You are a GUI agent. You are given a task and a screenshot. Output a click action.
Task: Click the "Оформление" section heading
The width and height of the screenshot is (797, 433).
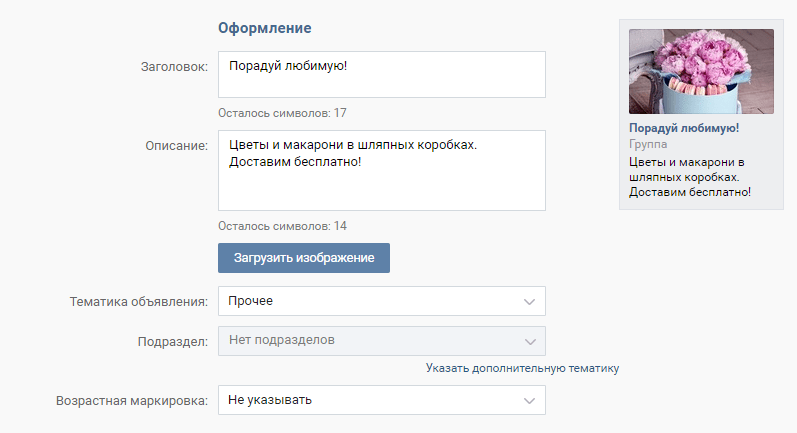point(264,26)
